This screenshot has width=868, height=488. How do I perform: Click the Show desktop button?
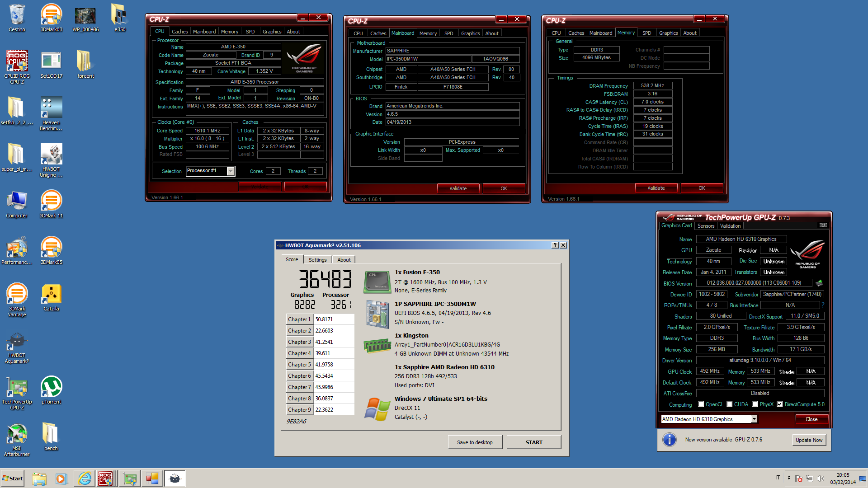point(863,479)
